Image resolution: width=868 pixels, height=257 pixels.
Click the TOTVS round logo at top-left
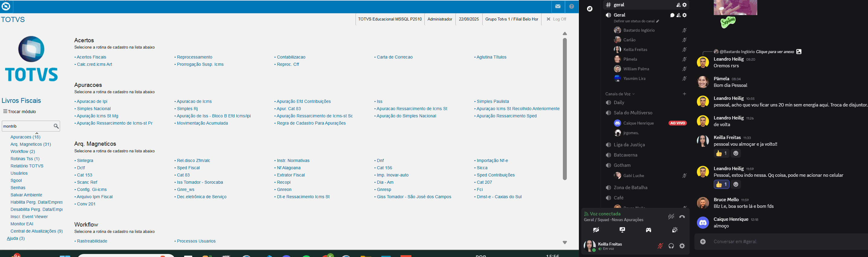tap(6, 6)
